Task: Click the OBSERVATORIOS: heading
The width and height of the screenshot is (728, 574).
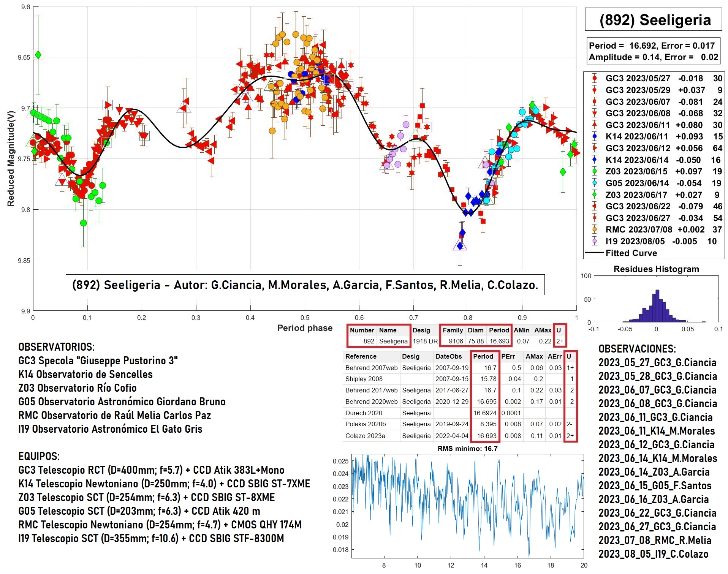Action: [56, 347]
